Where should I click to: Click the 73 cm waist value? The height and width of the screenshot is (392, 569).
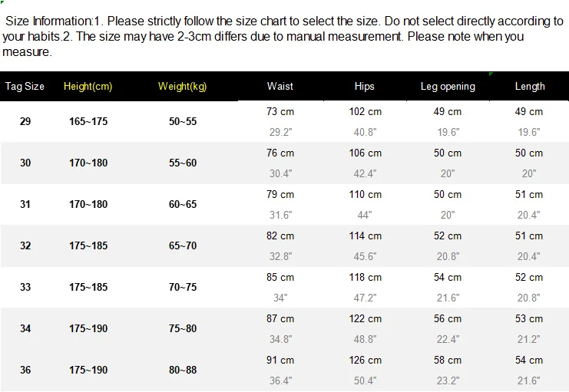tap(280, 112)
